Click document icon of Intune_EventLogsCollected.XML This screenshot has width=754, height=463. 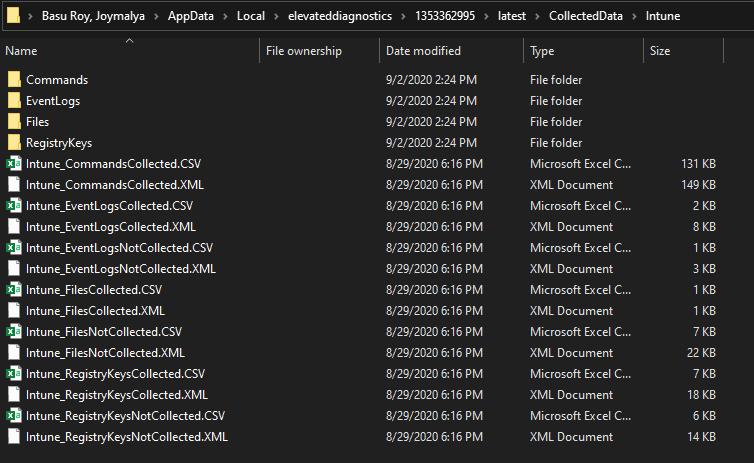coord(14,227)
